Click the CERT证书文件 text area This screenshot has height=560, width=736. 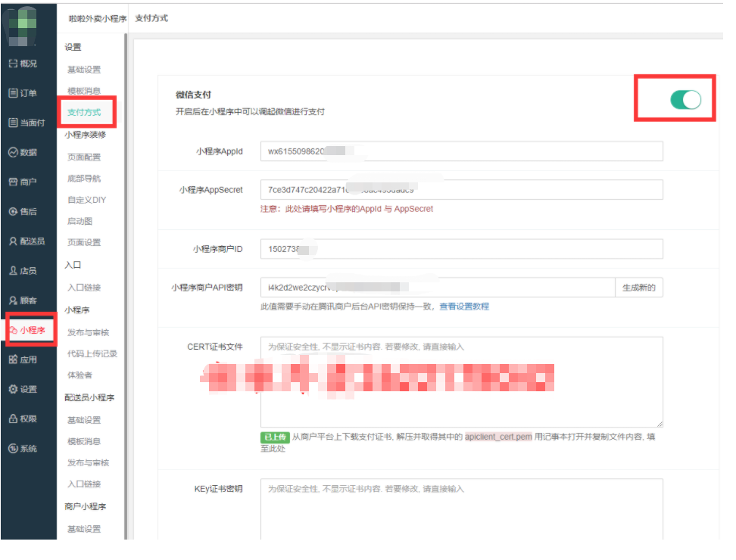461,381
